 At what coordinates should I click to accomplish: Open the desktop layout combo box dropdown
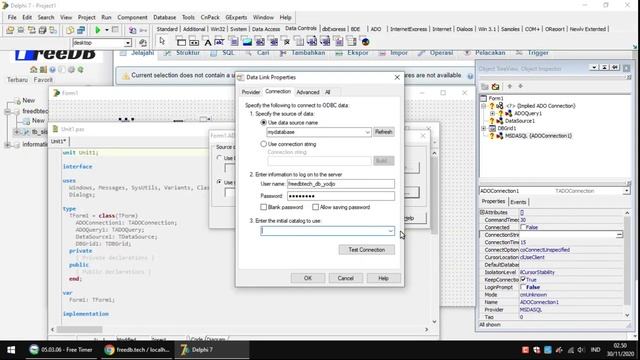coord(128,43)
